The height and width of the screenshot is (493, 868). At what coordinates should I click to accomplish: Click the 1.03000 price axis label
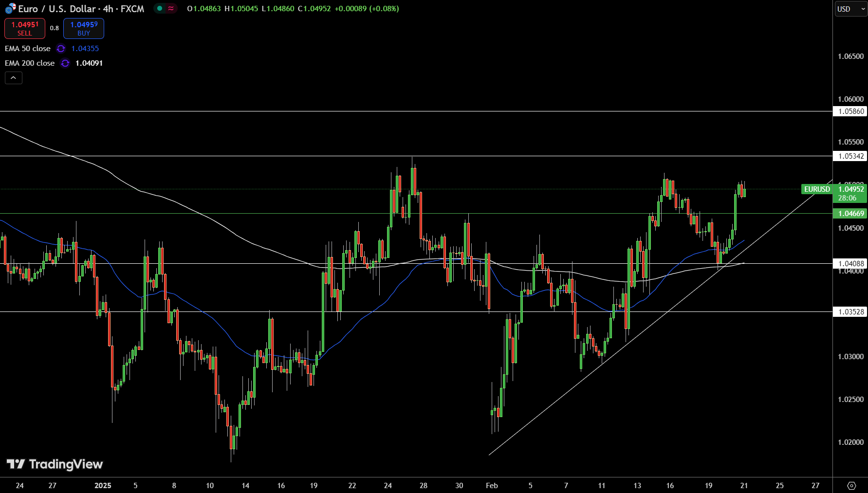tap(850, 357)
